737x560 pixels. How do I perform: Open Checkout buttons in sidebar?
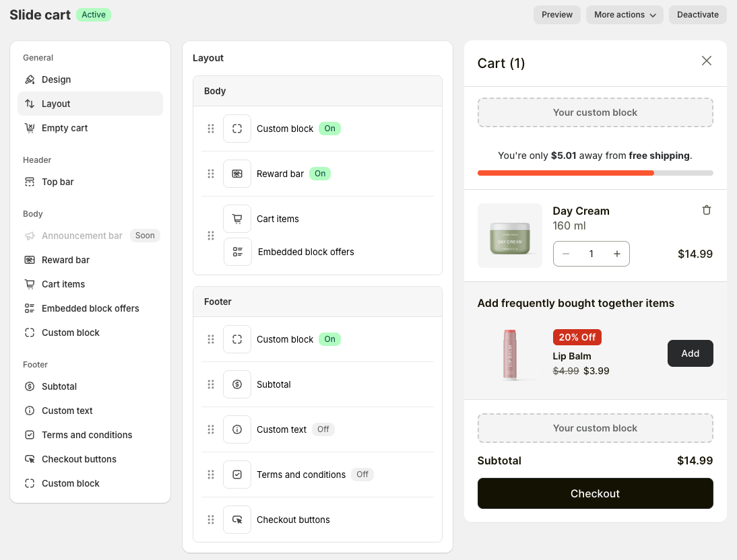tap(90, 459)
